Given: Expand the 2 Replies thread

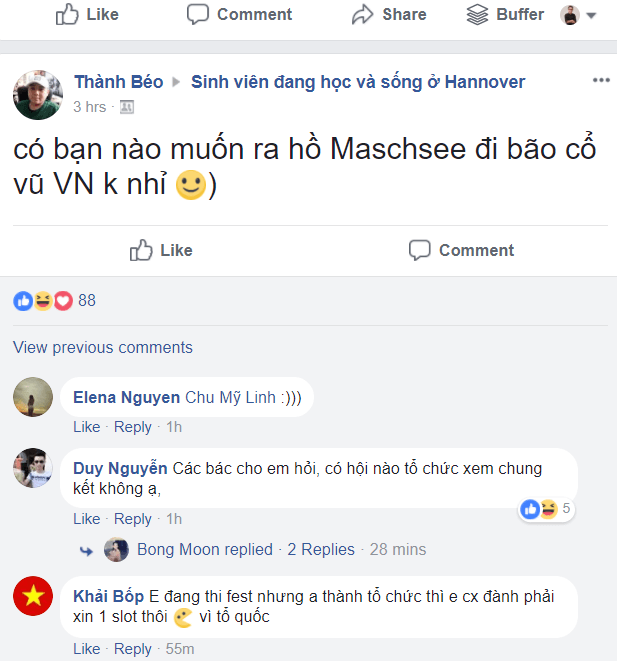Looking at the screenshot, I should tap(321, 549).
